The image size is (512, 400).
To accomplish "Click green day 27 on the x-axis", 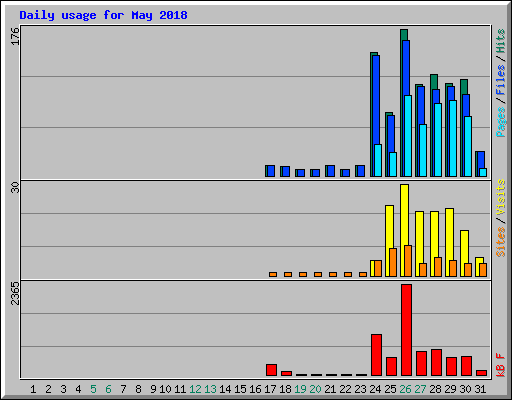I will pos(420,389).
